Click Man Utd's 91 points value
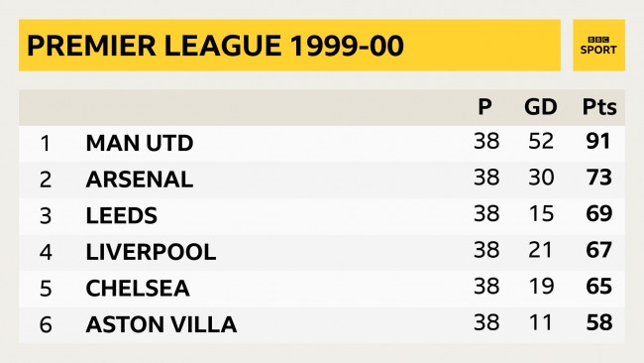This screenshot has width=644, height=363. pos(598,141)
